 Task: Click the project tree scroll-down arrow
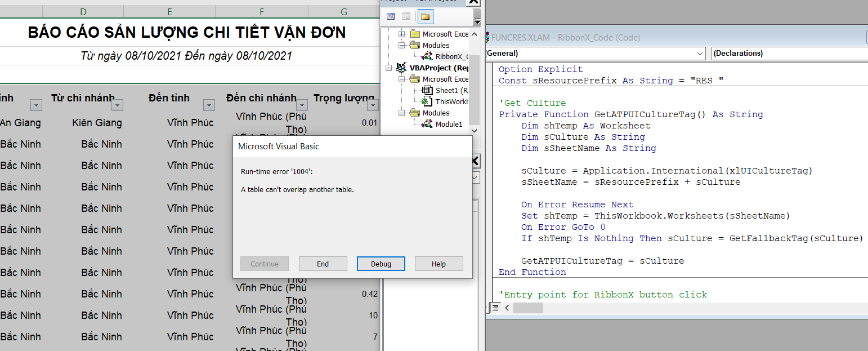(475, 130)
